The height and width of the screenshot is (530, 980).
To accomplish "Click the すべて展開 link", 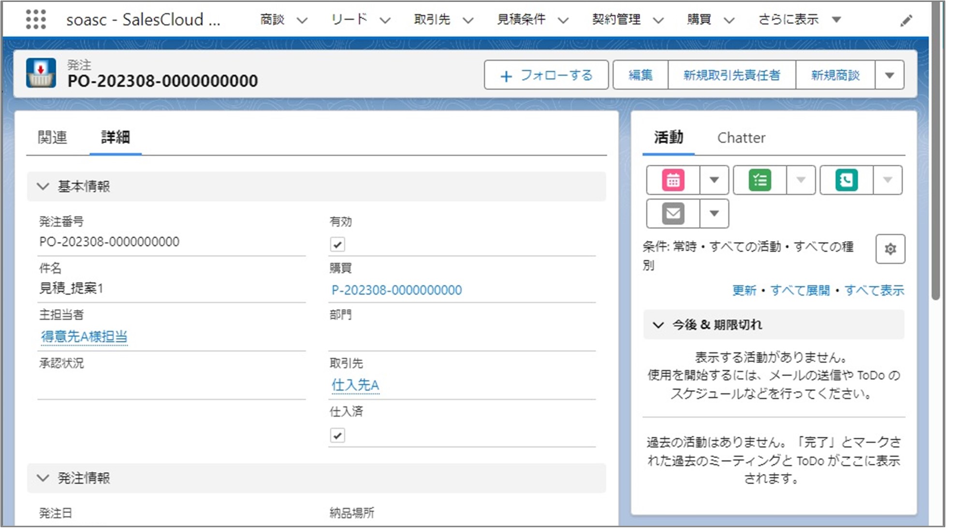I will tap(800, 290).
